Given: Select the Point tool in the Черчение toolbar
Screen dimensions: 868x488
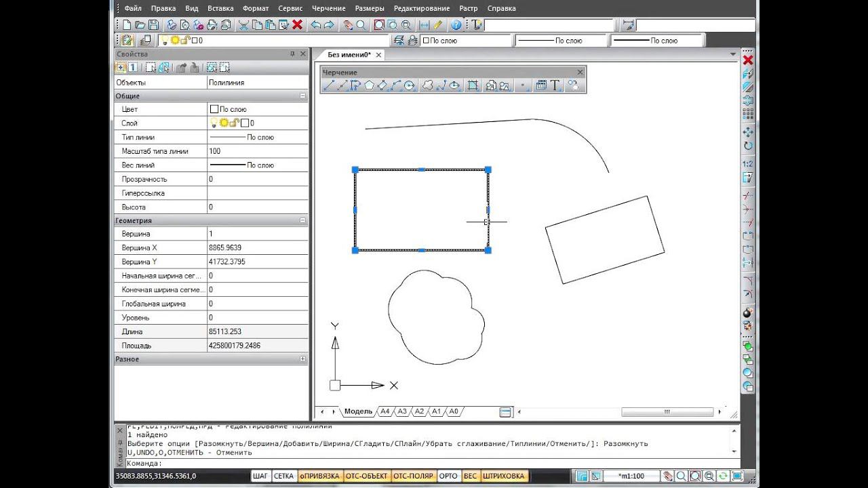Looking at the screenshot, I should point(523,85).
